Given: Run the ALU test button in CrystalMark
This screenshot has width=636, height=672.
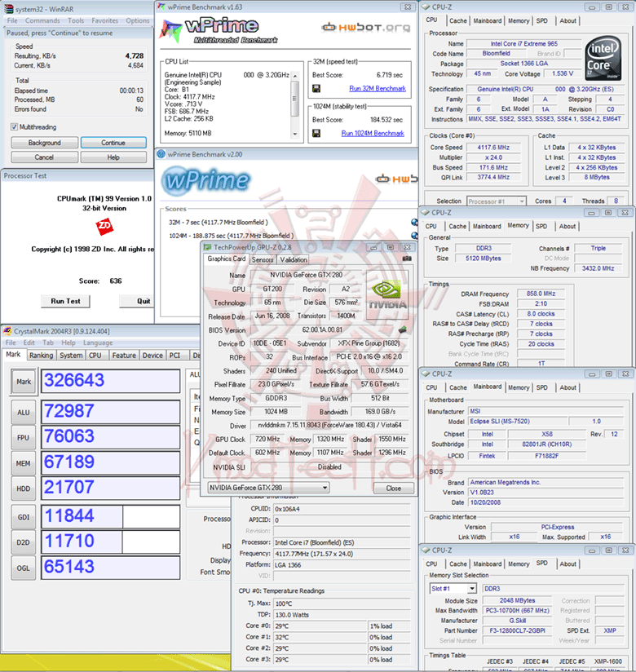Looking at the screenshot, I should [x=23, y=413].
